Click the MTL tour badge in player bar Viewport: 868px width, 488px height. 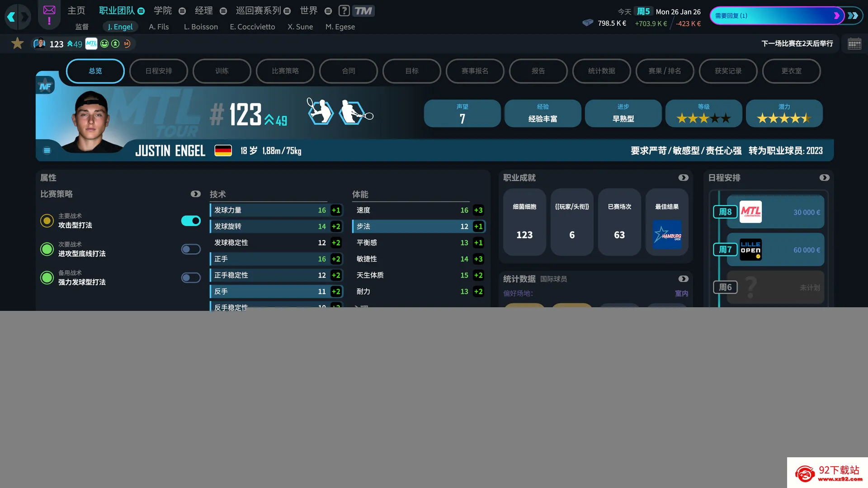91,43
